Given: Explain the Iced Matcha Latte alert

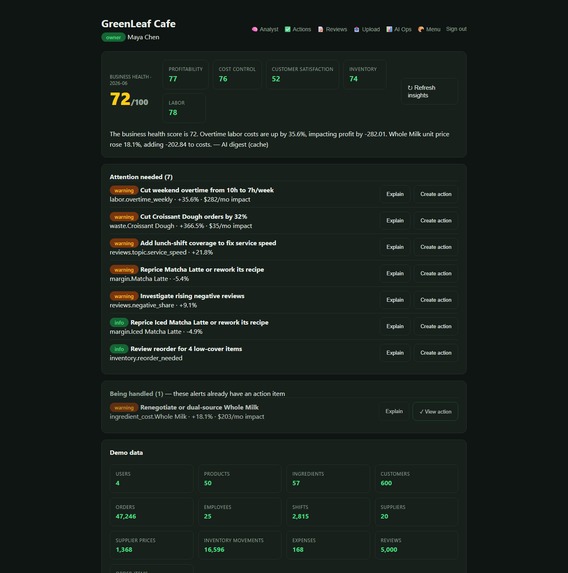Looking at the screenshot, I should point(395,326).
